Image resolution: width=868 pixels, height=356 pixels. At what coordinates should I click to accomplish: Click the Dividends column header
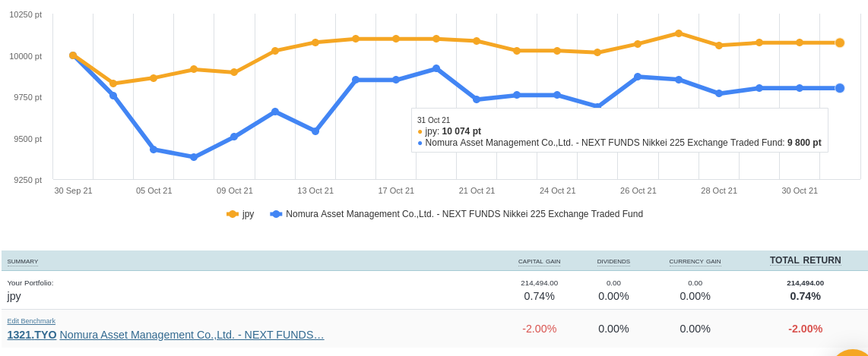pos(613,261)
